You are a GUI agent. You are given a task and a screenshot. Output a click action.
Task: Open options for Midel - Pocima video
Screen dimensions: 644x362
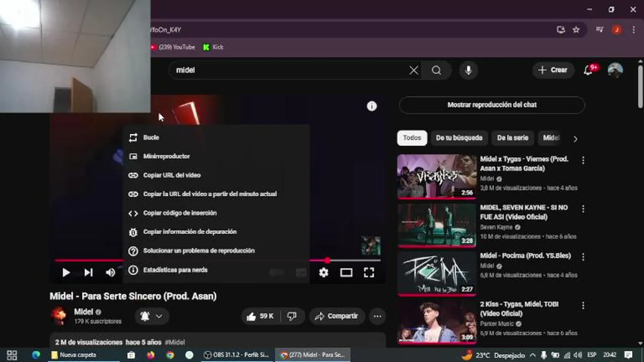pyautogui.click(x=583, y=257)
